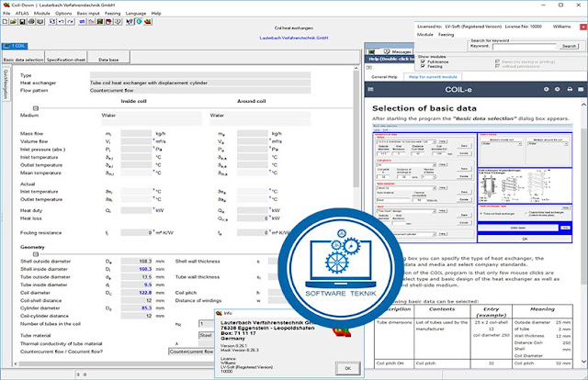Go to next help page arrow icon
Viewport: 588px width, 380px height.
tap(558, 89)
